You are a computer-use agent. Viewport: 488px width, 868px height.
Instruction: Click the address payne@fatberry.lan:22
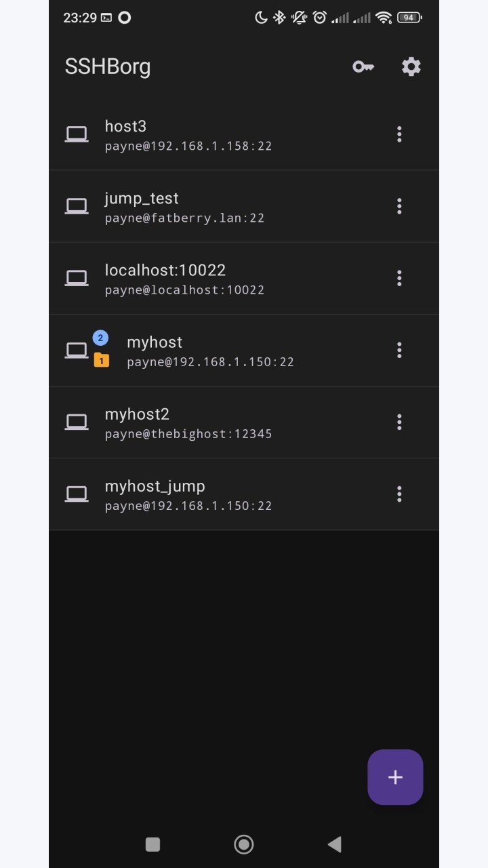[x=184, y=218]
